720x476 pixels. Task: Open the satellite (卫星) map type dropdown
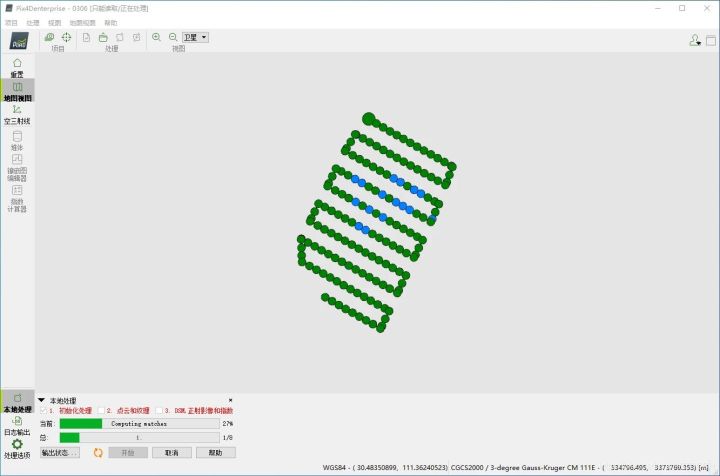(x=196, y=37)
